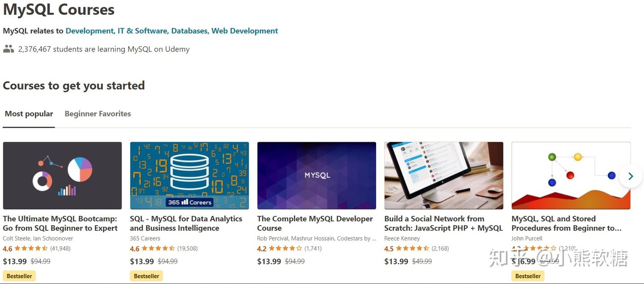Switch to the Beginner Favorites tab
Image resolution: width=644 pixels, height=284 pixels.
pos(97,114)
